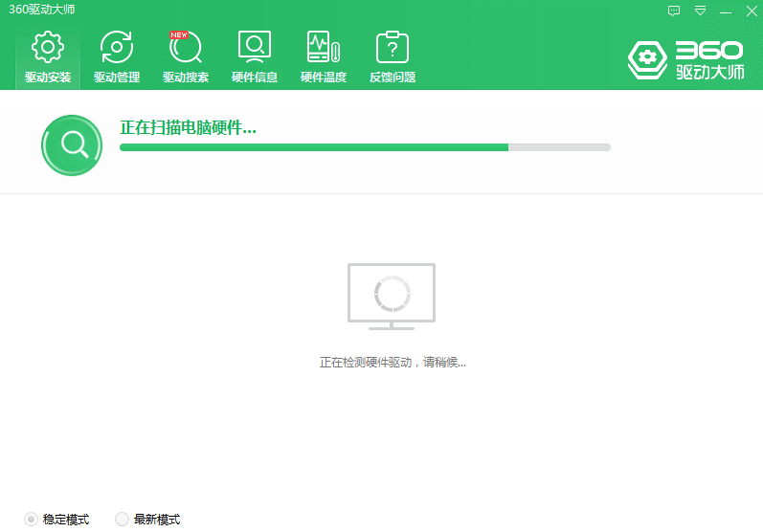Click the green hardware scan progress bar
763x532 pixels.
[364, 147]
